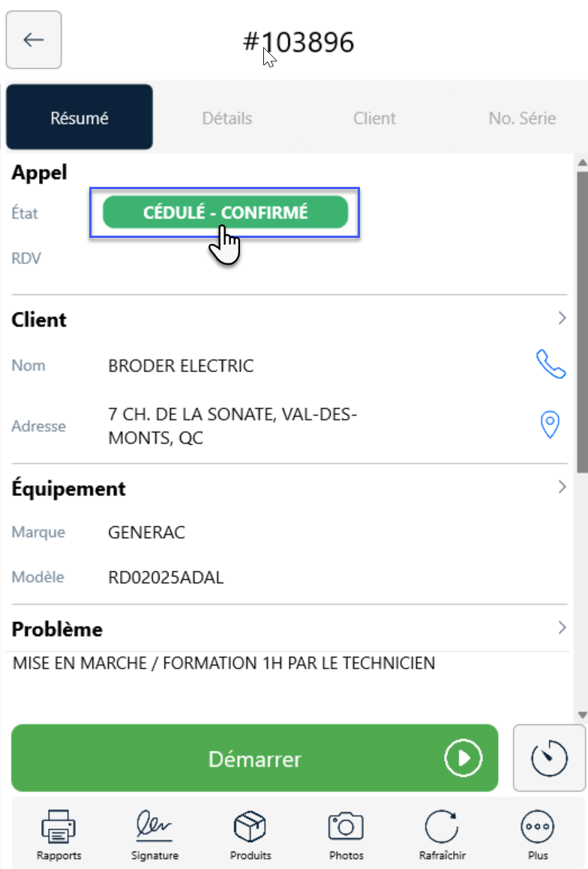This screenshot has width=588, height=869.
Task: Open the address map pin icon
Action: click(x=550, y=425)
